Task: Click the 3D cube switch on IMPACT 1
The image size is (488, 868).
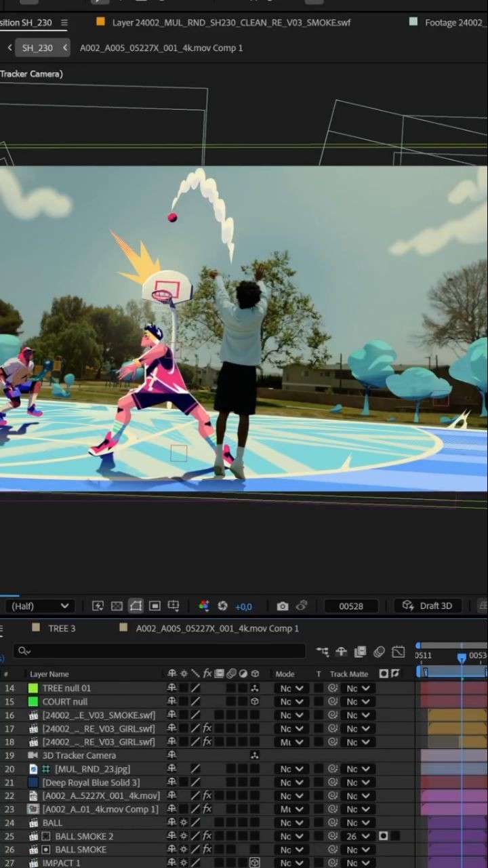Action: (255, 863)
